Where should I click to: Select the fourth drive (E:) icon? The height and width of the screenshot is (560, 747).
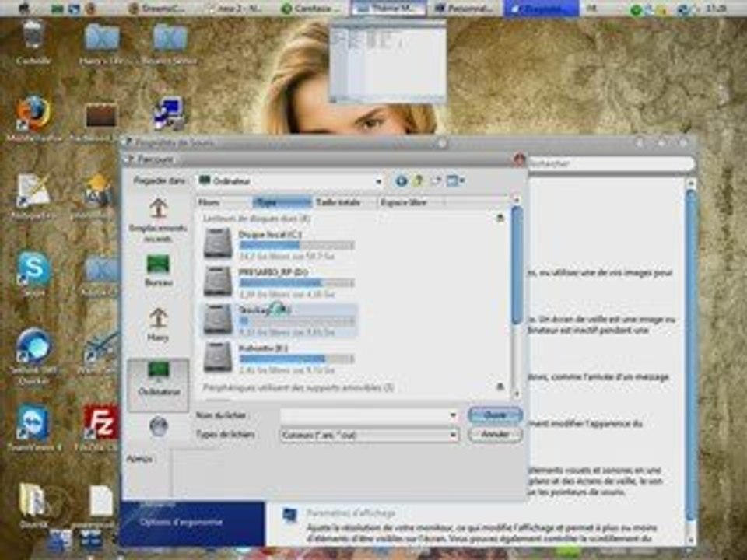pos(218,357)
